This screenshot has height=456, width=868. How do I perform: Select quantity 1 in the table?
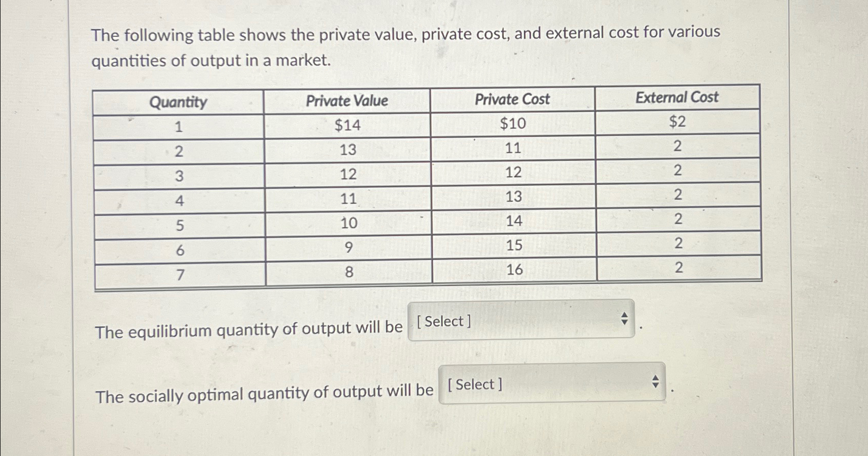[x=178, y=126]
